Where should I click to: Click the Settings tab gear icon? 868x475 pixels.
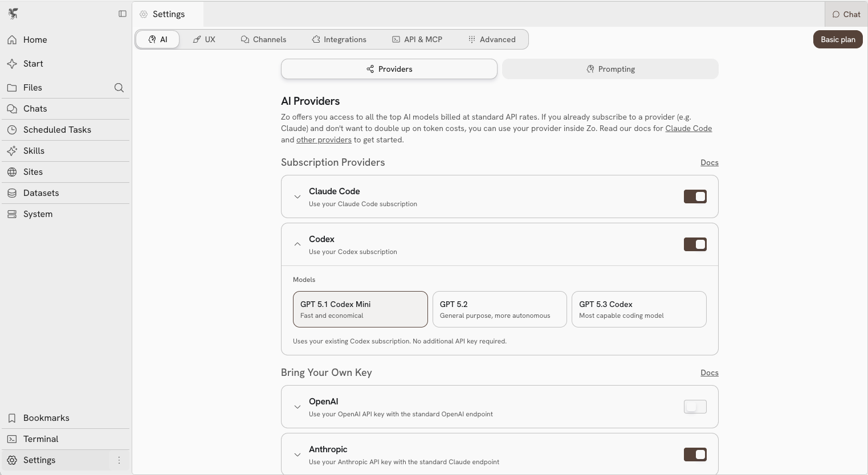coord(144,14)
